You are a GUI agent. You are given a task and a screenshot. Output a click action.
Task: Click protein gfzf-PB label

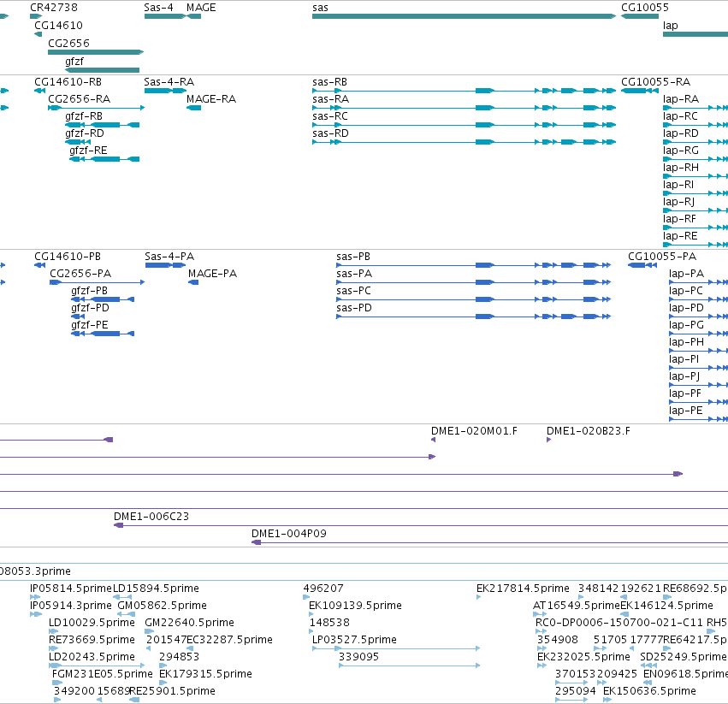coord(89,291)
